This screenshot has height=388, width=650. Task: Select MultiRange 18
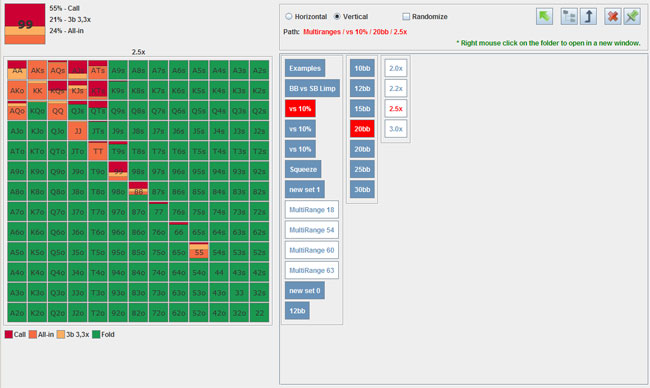point(312,210)
